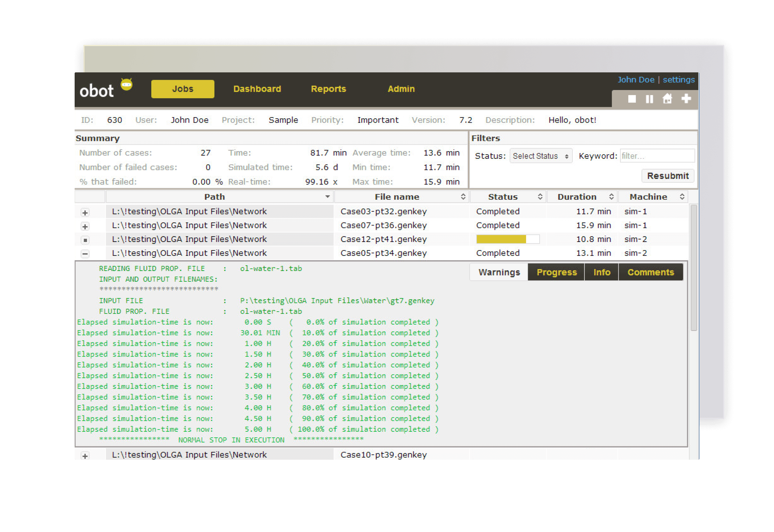Switch to the Warnings tab

[x=499, y=272]
